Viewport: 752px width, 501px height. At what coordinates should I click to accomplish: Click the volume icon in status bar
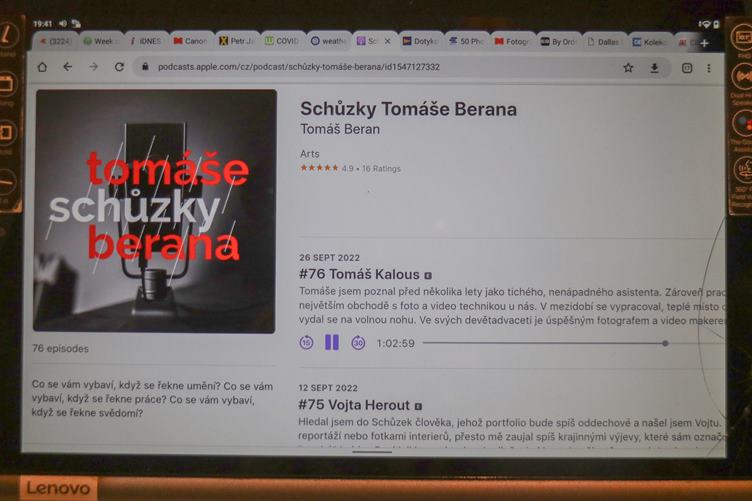tap(63, 23)
